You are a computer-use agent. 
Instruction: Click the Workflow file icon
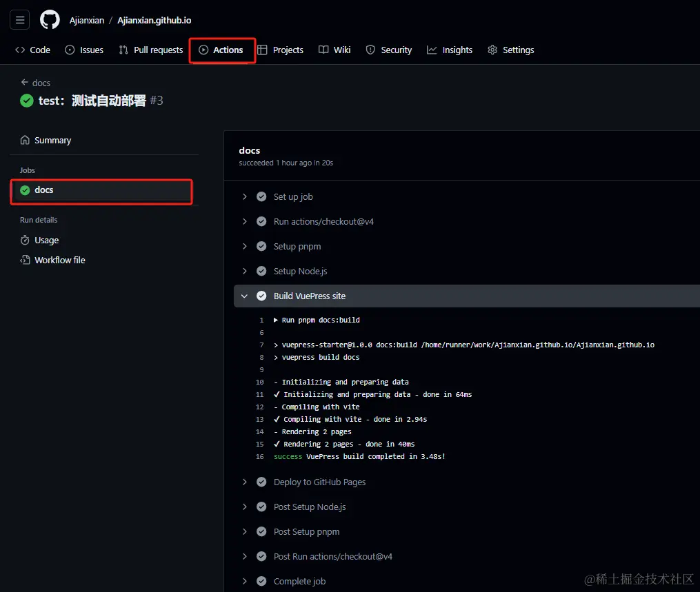pyautogui.click(x=25, y=260)
